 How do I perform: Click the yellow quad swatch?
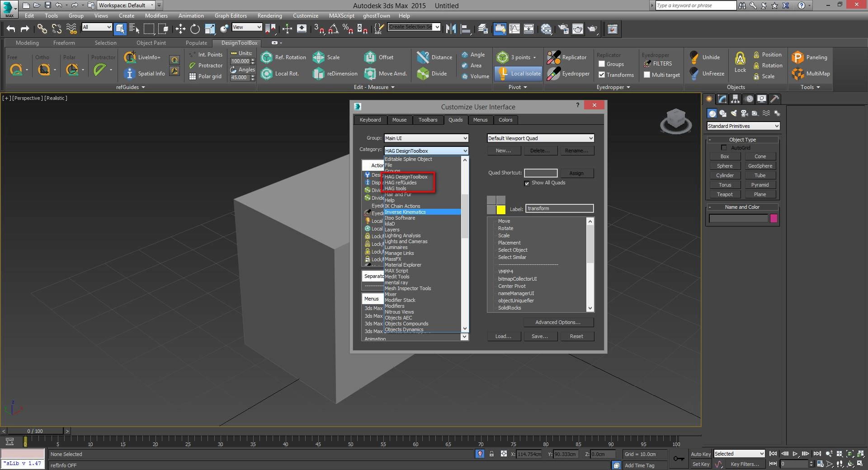tap(501, 210)
